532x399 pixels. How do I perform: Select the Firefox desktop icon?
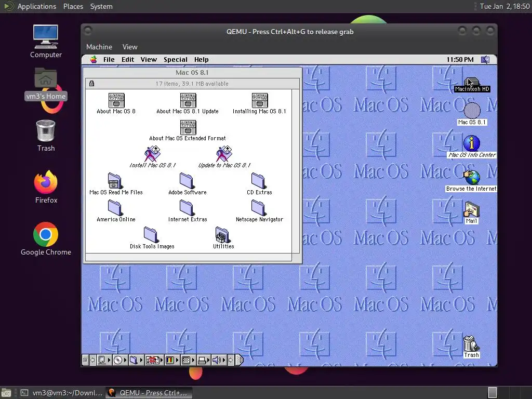[x=46, y=187]
